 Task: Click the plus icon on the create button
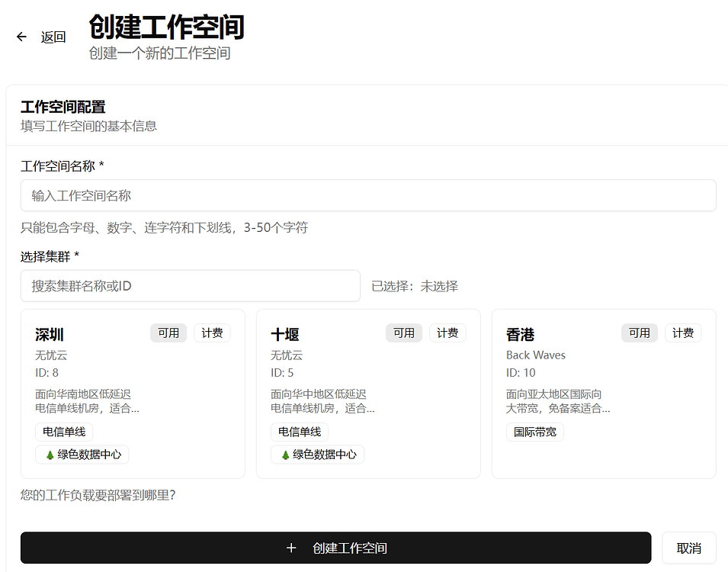click(291, 548)
